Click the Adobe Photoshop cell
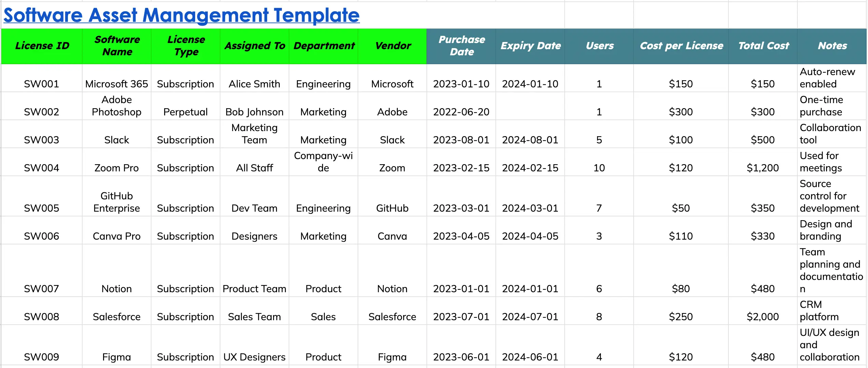This screenshot has width=868, height=368. pyautogui.click(x=117, y=106)
